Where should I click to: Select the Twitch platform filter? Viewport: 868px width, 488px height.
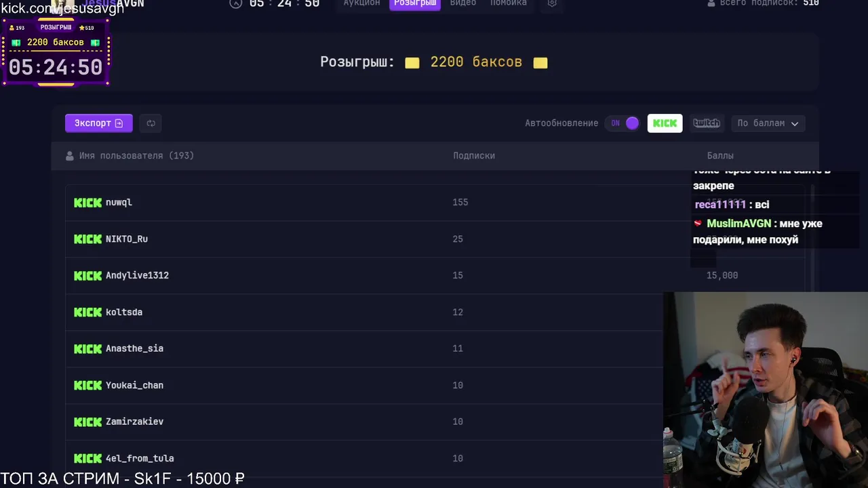point(706,123)
